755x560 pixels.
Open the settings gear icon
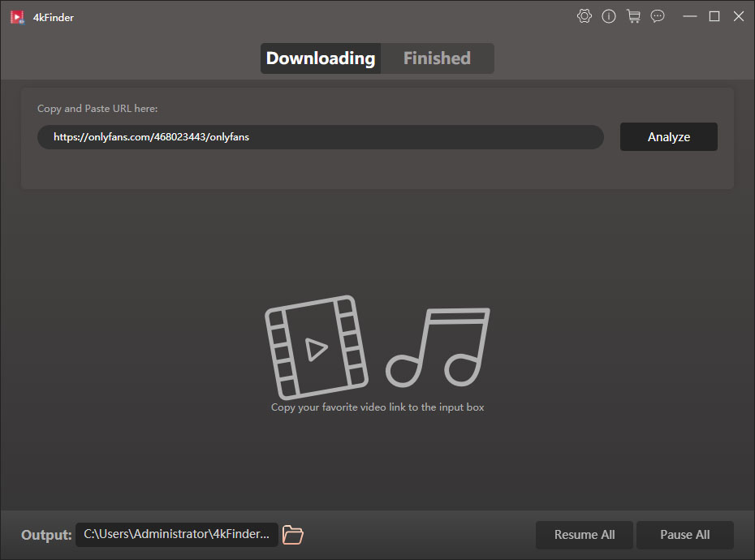(x=585, y=16)
